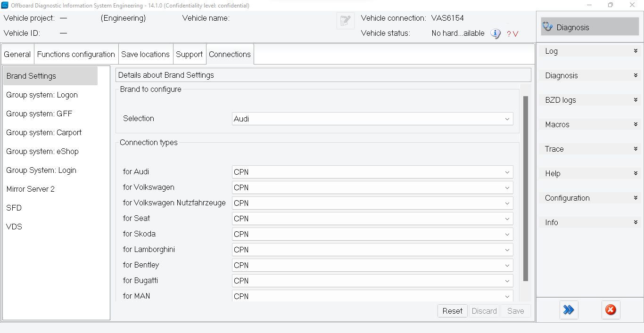Open the connection type dropdown for MAN
The width and height of the screenshot is (644, 333).
pos(507,296)
